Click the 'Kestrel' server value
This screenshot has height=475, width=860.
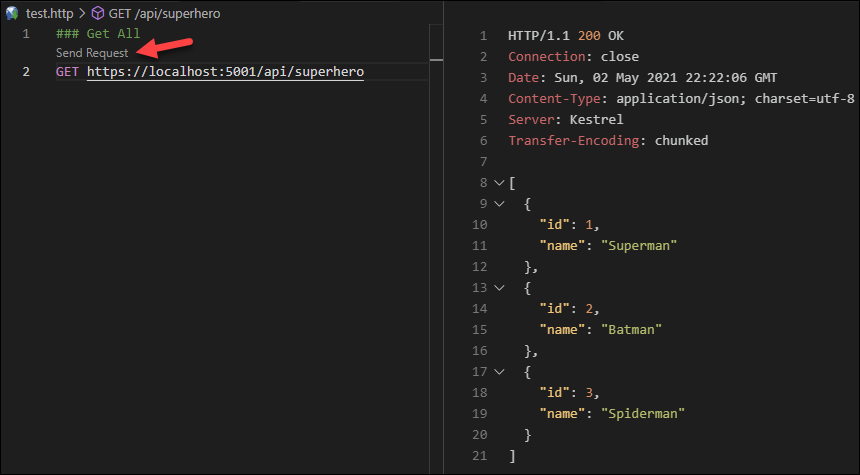pos(596,120)
